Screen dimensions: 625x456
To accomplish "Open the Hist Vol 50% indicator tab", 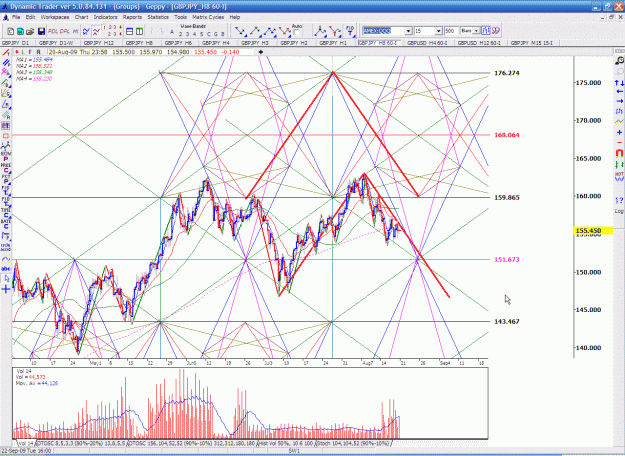I will (x=286, y=443).
